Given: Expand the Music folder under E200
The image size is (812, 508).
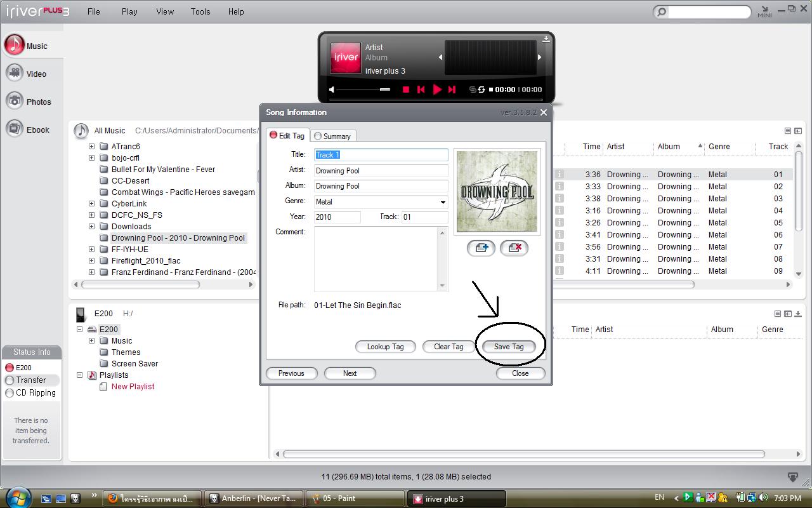Looking at the screenshot, I should (x=91, y=341).
